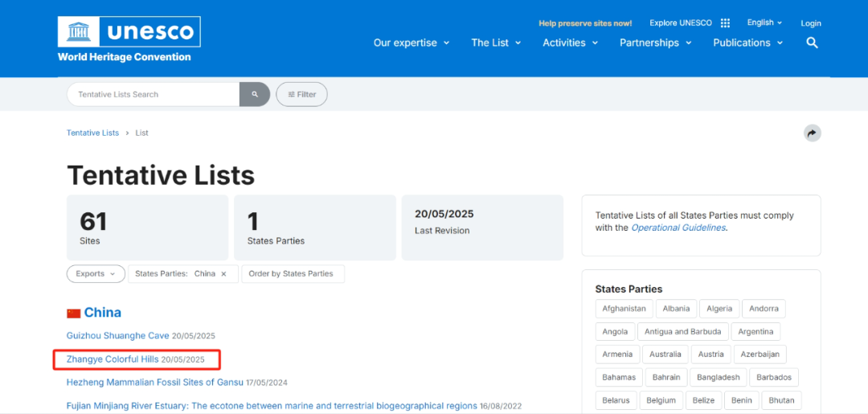Select the Azerbaijan States Party tag

click(760, 355)
